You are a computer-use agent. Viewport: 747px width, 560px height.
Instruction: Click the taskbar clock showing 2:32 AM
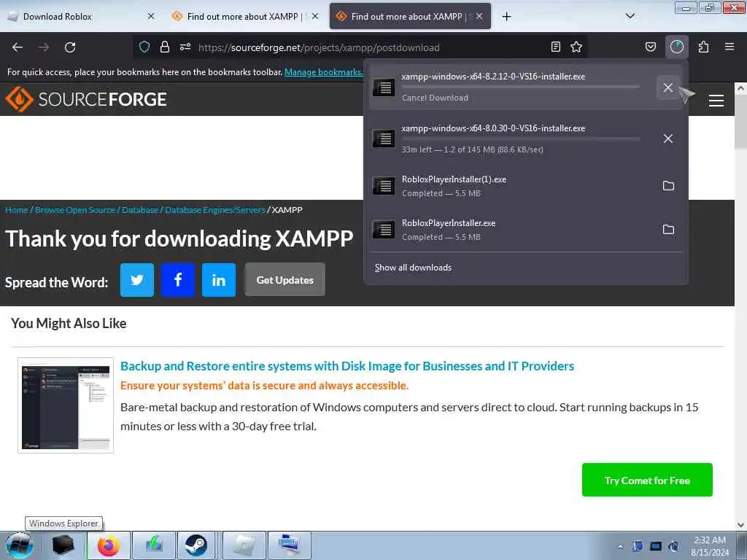click(709, 545)
